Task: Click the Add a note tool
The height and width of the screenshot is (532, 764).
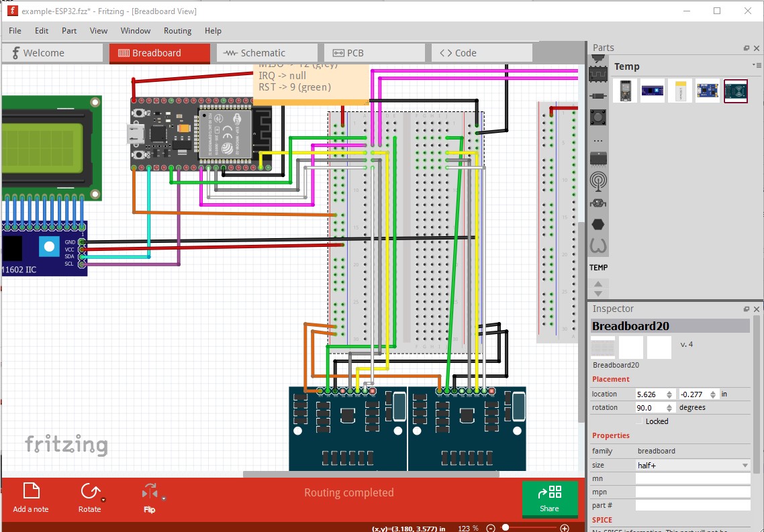Action: (x=30, y=496)
